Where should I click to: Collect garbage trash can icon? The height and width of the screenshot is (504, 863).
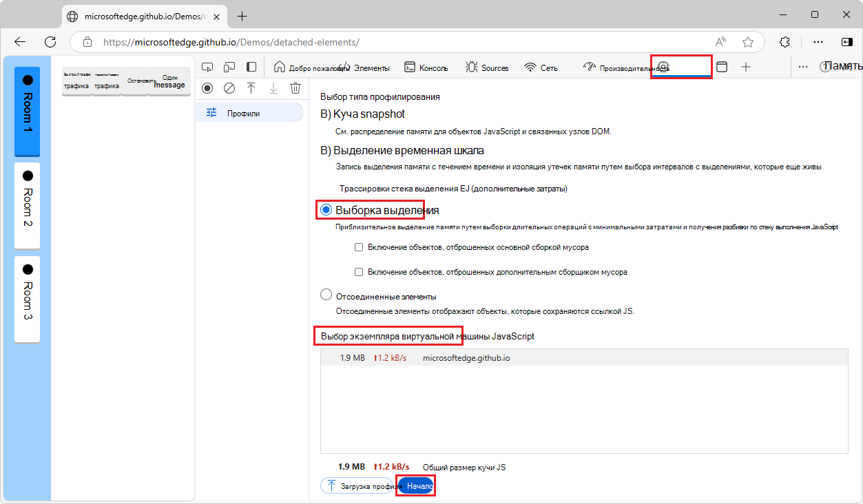pyautogui.click(x=295, y=88)
